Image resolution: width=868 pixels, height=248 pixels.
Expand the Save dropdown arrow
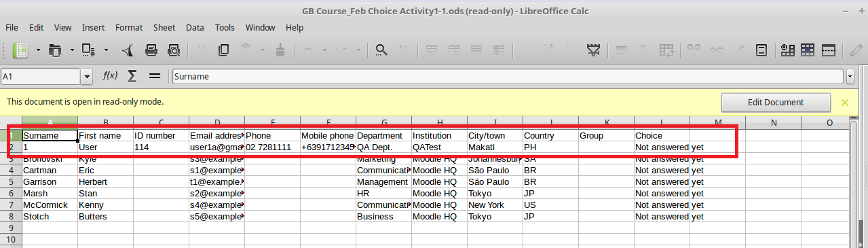(x=106, y=50)
